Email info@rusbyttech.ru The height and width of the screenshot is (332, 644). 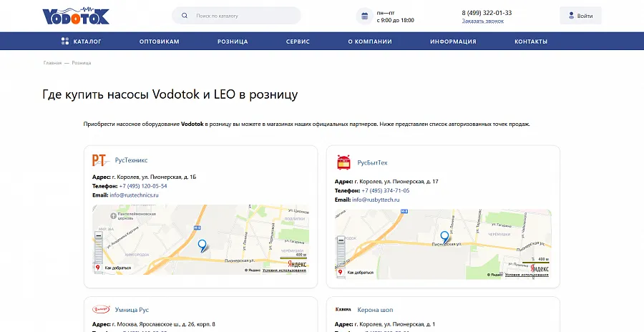(376, 200)
